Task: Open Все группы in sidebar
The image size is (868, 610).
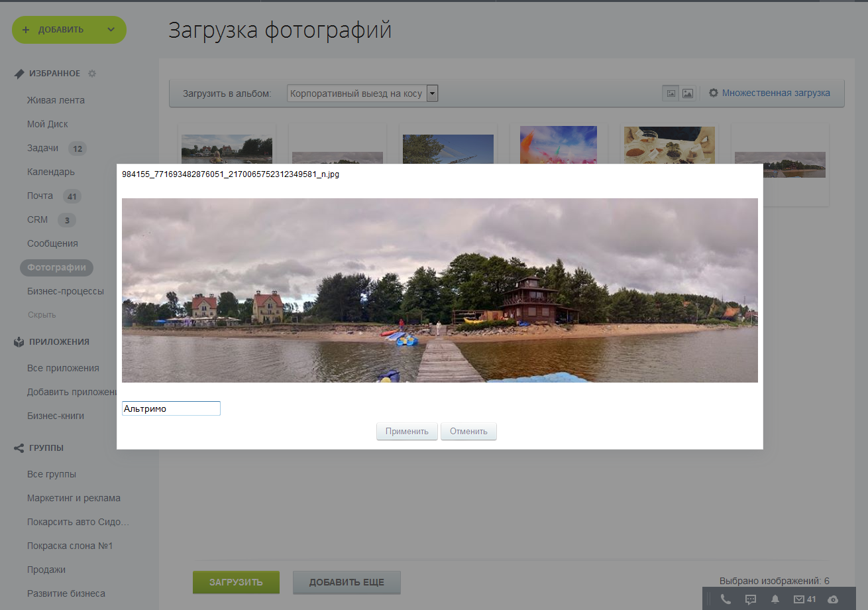Action: click(52, 475)
